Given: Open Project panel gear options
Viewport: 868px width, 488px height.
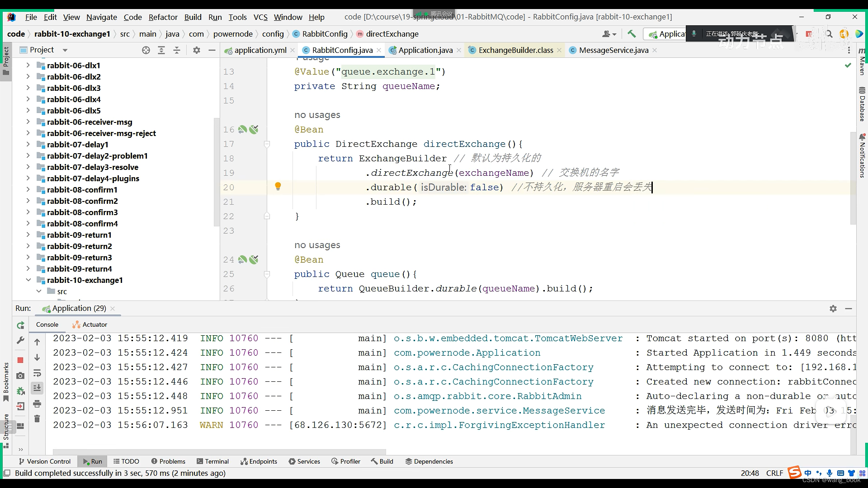Looking at the screenshot, I should tap(196, 50).
